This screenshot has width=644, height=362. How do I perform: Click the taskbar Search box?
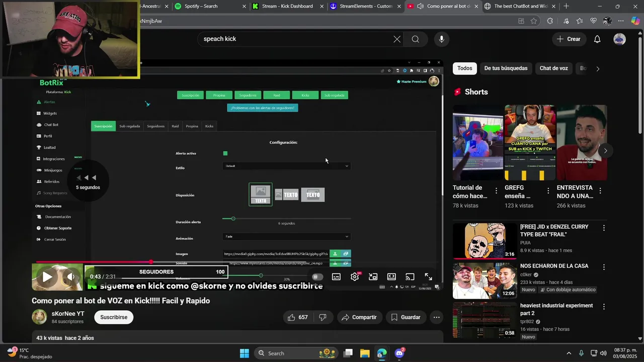pos(295,353)
